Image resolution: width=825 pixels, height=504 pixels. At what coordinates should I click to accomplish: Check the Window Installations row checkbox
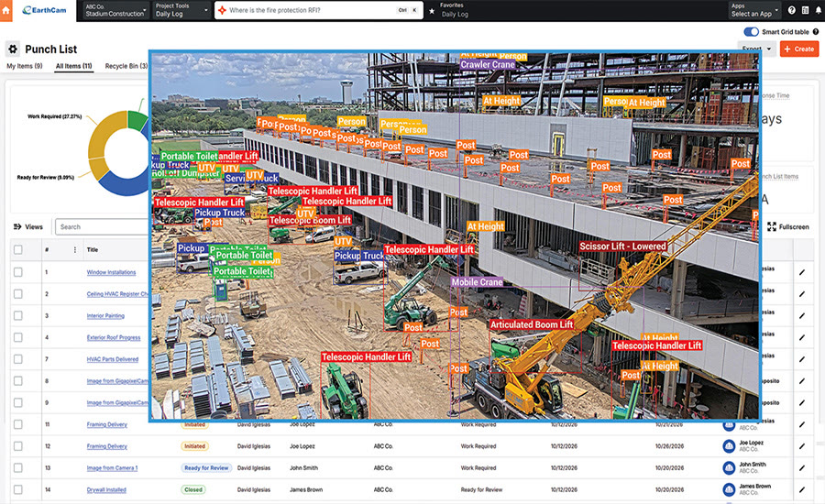pos(18,272)
